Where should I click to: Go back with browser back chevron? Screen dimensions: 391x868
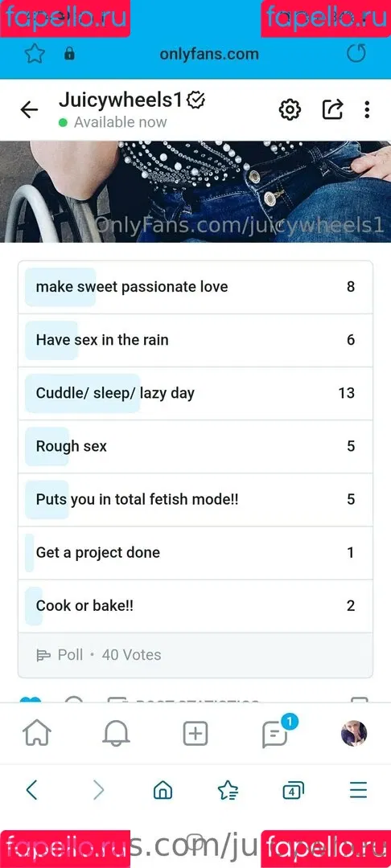click(32, 790)
